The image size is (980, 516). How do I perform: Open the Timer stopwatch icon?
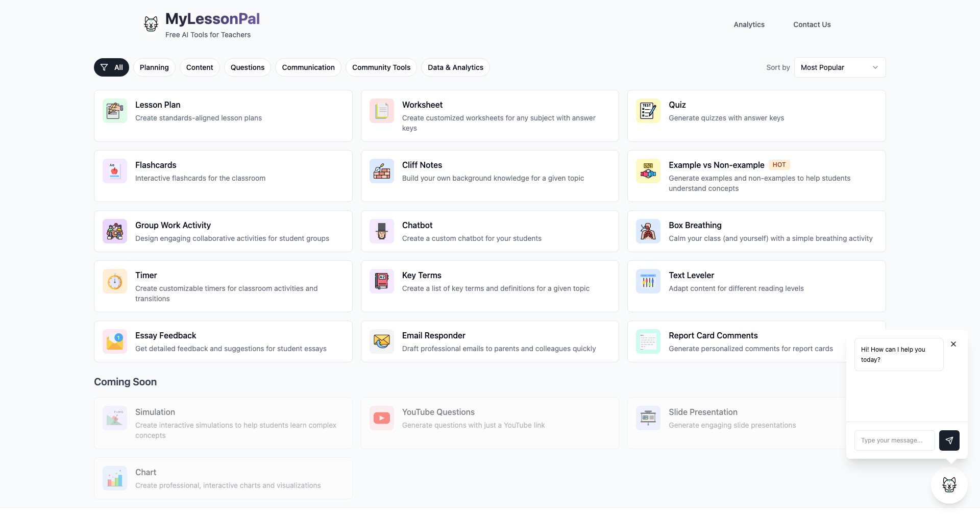[x=115, y=281]
